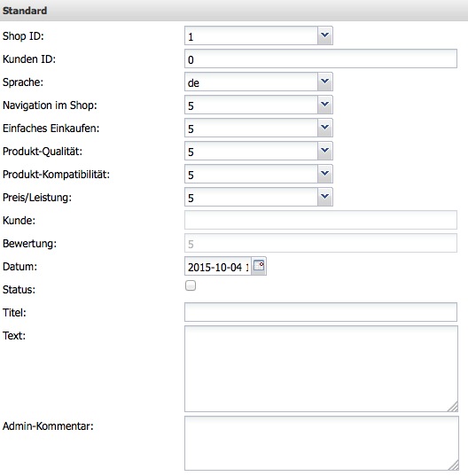The height and width of the screenshot is (476, 468).
Task: Focus the Titel input field
Action: point(321,312)
